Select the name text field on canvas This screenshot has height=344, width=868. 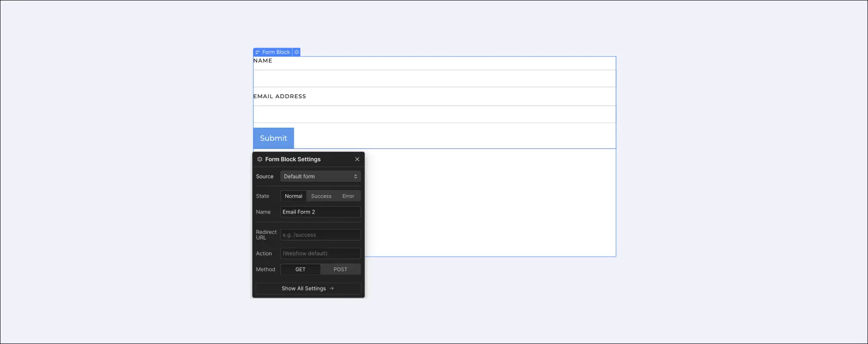434,78
